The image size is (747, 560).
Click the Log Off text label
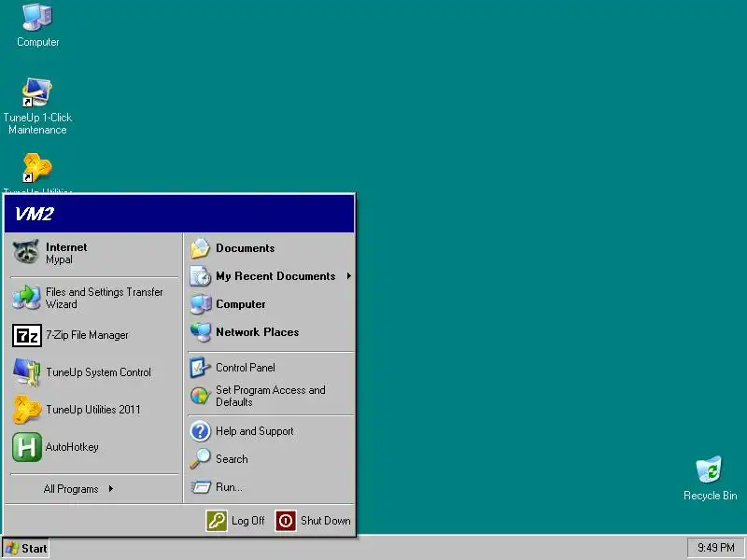[x=247, y=521]
